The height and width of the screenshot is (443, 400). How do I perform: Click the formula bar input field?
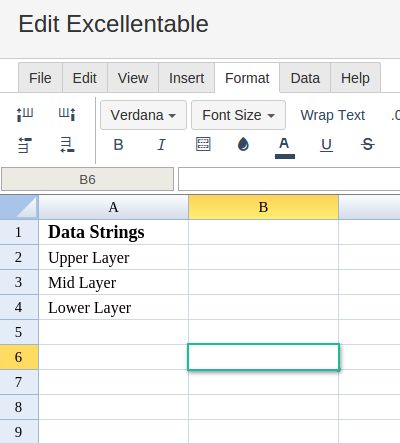pos(289,179)
